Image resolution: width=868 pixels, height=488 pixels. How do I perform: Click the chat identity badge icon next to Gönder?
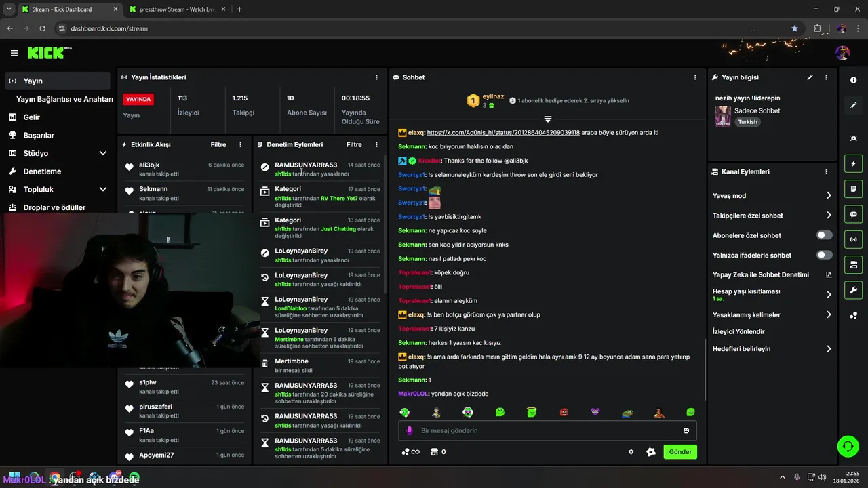point(651,452)
